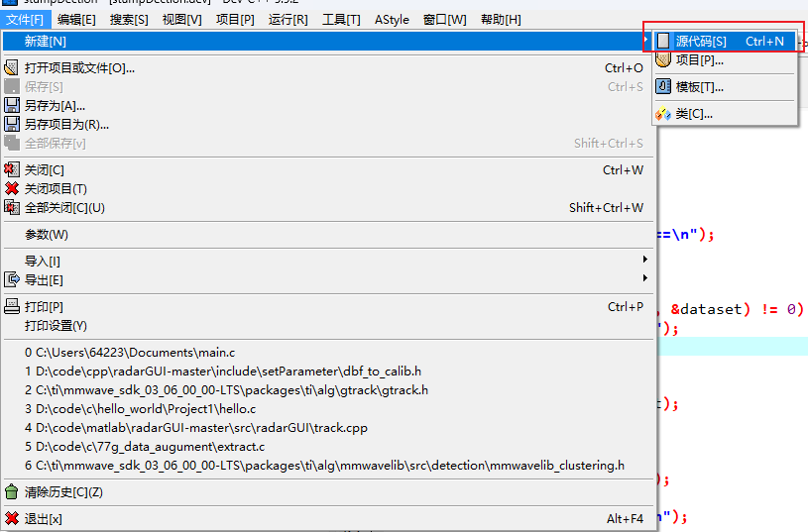Click the greyed Save disk icon
This screenshot has height=532, width=808.
(x=11, y=86)
